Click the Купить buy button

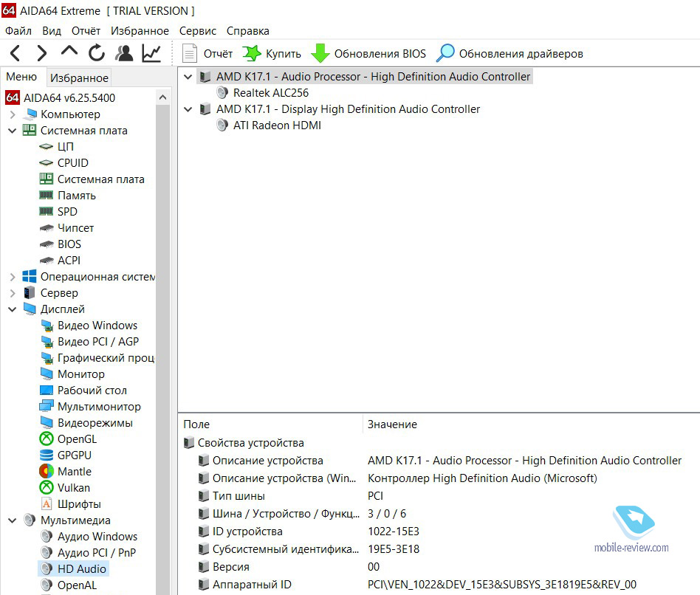(272, 54)
